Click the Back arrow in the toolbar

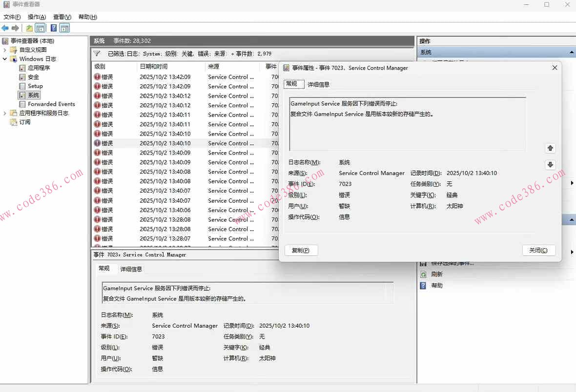pyautogui.click(x=5, y=28)
